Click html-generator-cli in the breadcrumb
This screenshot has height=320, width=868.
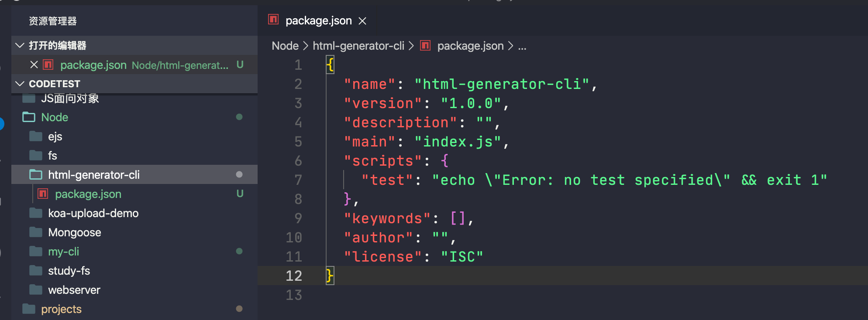[358, 46]
